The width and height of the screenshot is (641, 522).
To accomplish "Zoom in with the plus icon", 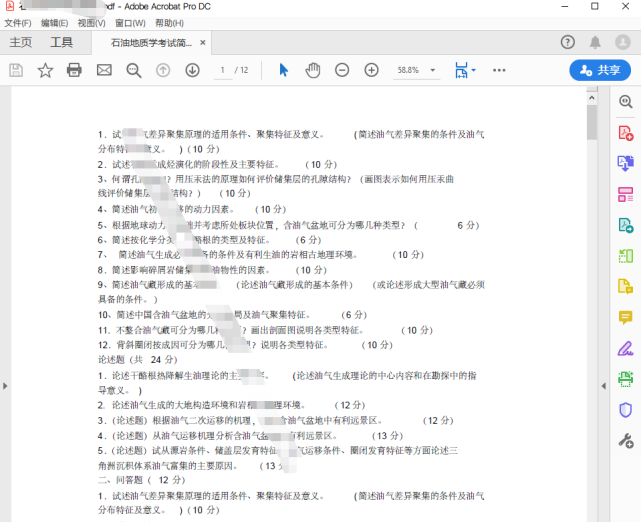I will tap(371, 70).
